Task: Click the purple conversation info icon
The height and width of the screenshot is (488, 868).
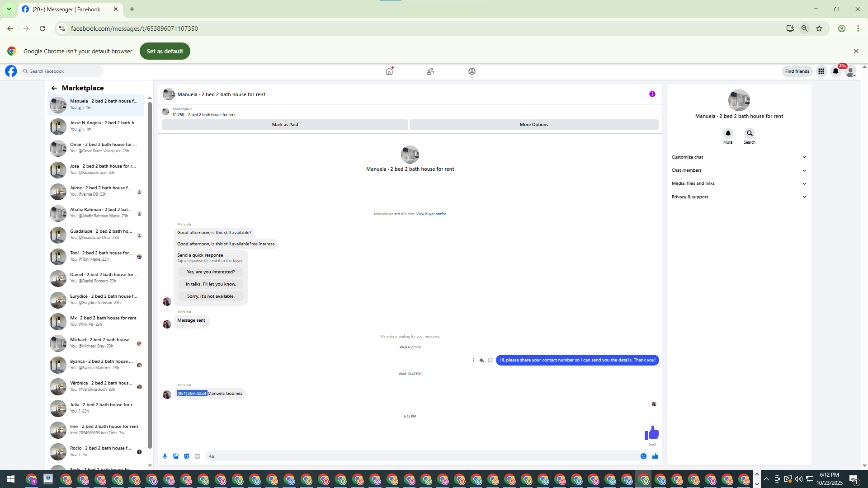Action: click(652, 94)
